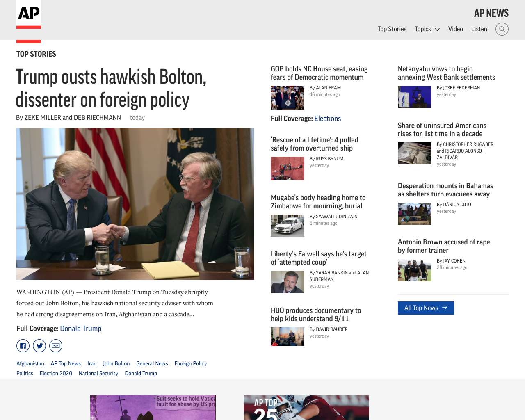
Task: Read Antonio Brown accused story
Action: (444, 246)
